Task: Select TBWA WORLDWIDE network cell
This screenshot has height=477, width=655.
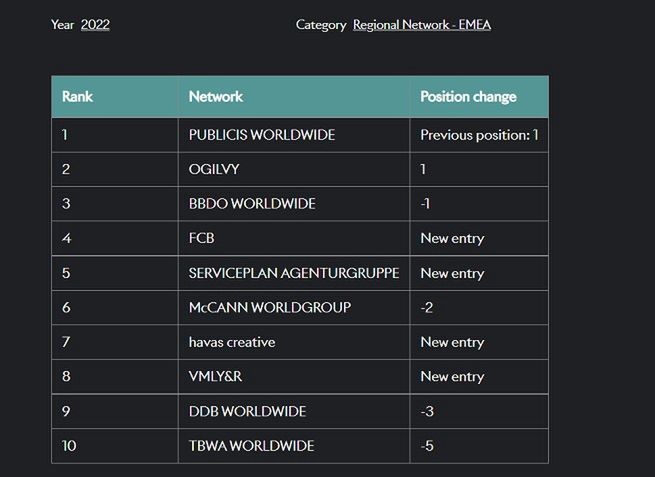Action: coord(252,446)
